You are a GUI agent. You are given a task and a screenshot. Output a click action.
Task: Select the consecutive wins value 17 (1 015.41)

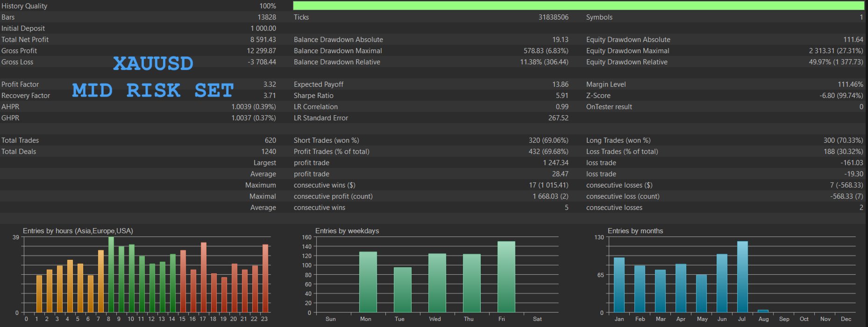tap(549, 185)
